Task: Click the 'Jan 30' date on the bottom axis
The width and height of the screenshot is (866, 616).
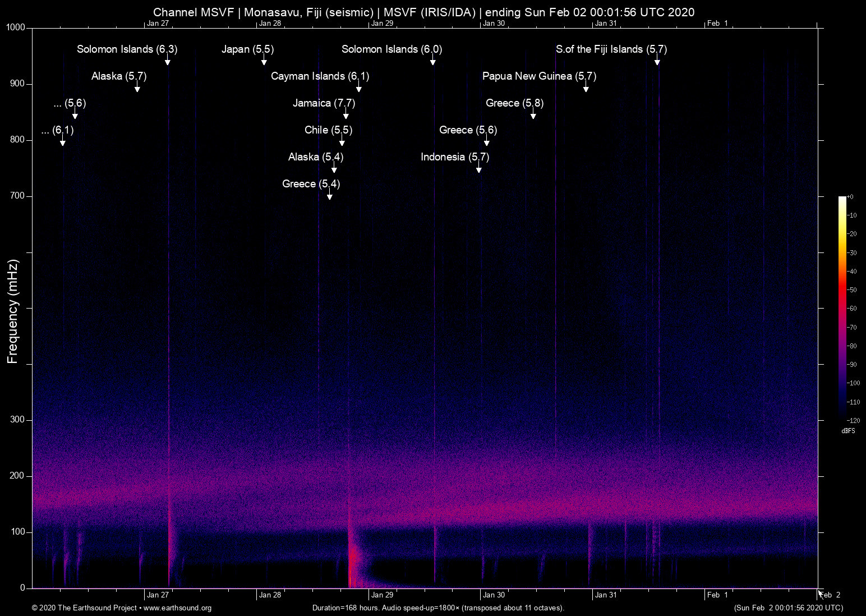Action: (494, 595)
